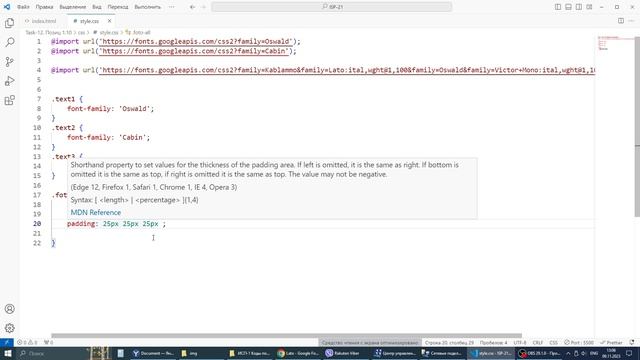Open the Extensions view
Viewport: 640px width, 360px height.
pyautogui.click(x=9, y=100)
